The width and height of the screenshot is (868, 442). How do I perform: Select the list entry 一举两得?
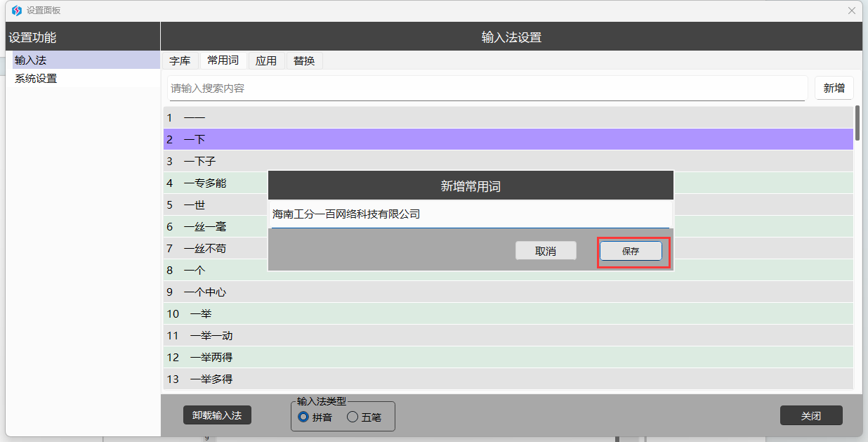(x=211, y=357)
